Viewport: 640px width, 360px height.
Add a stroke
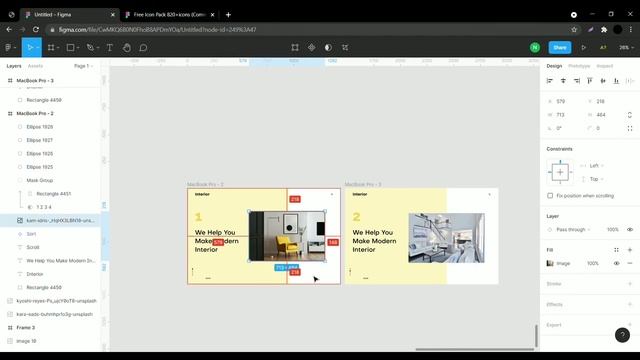coord(630,284)
